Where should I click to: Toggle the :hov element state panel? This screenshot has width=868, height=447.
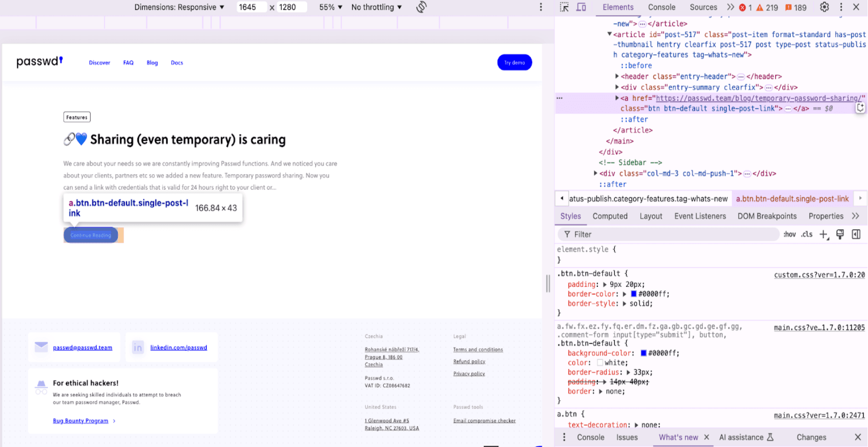click(790, 235)
